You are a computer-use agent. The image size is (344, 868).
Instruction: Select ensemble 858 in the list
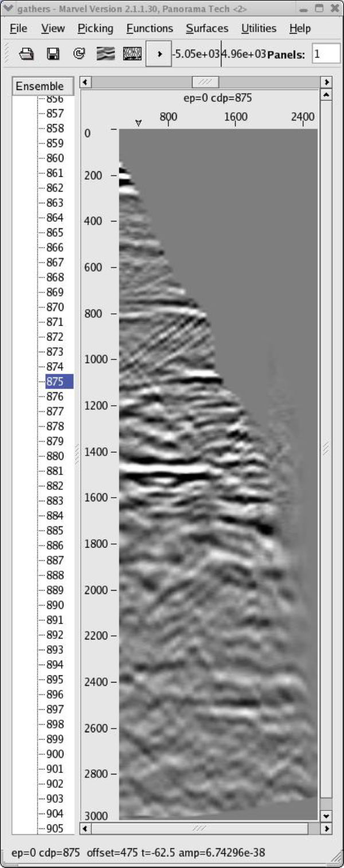coord(55,129)
